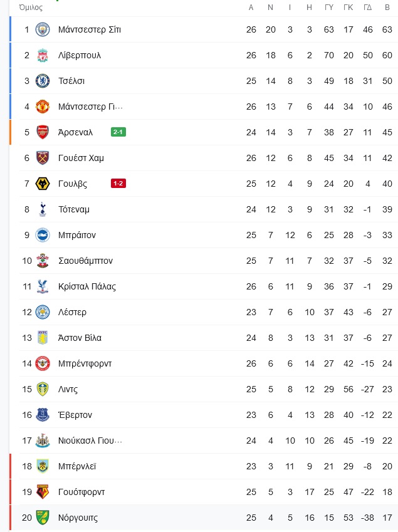
Task: Click Everton's points value 22
Action: [x=387, y=415]
